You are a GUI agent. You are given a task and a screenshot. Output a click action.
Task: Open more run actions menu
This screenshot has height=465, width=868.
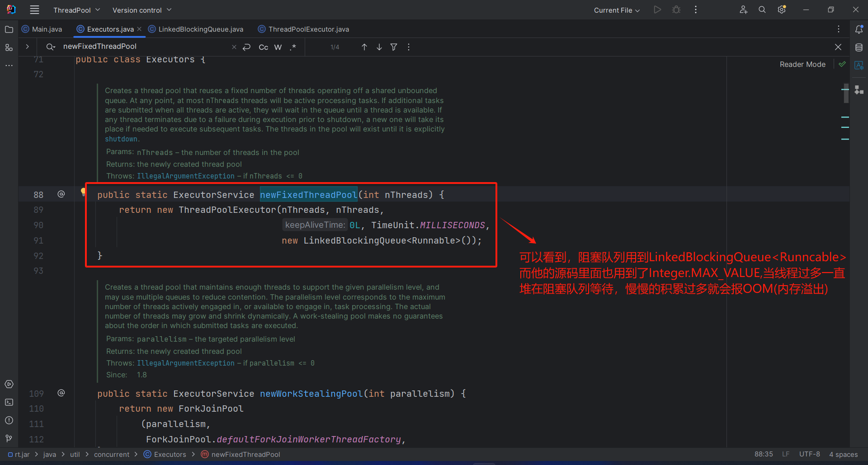click(696, 9)
